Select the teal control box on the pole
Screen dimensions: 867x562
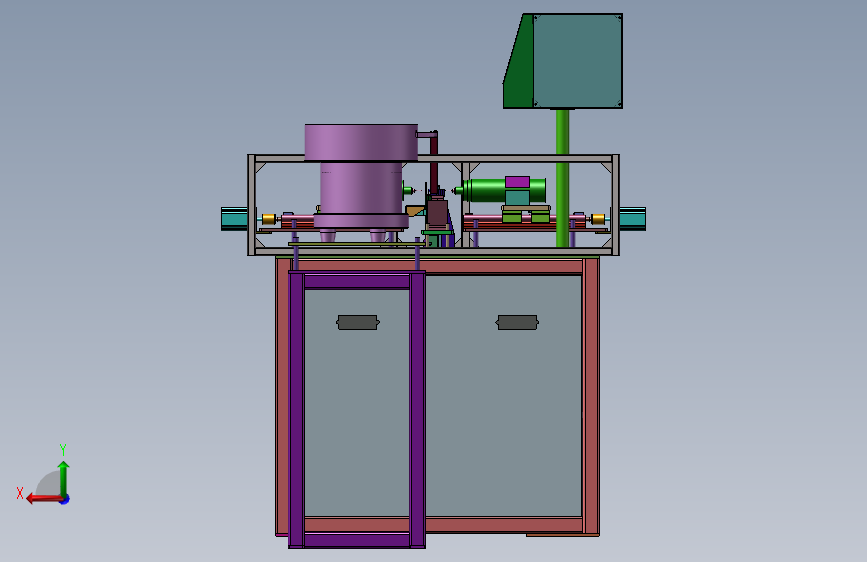point(577,61)
